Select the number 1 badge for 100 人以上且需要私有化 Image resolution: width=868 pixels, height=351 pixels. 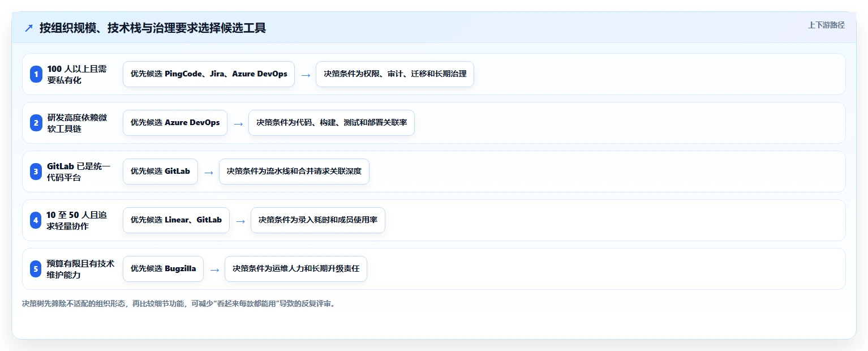click(x=36, y=74)
